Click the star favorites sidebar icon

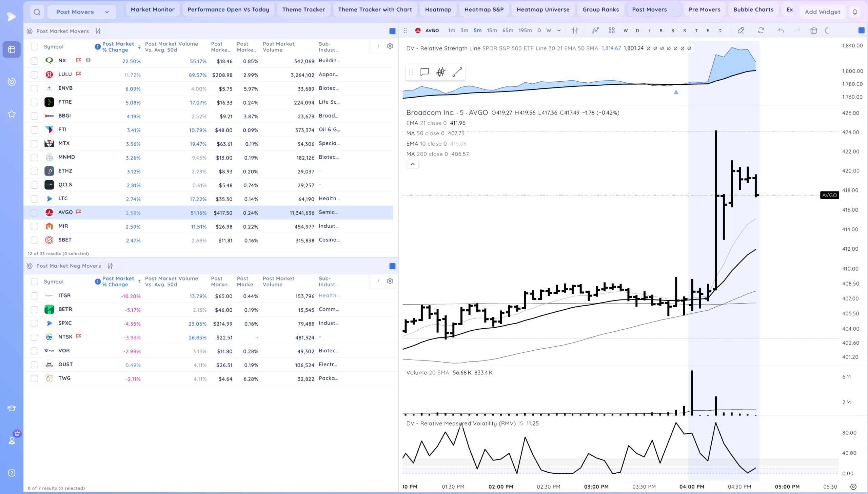coord(12,114)
